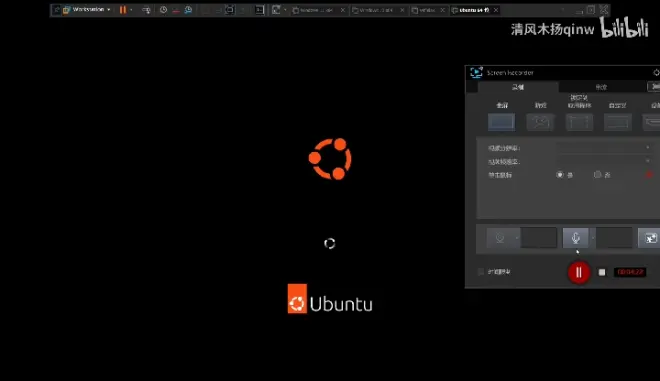The image size is (660, 381).
Task: Open the video resolution dropdown
Action: (604, 148)
